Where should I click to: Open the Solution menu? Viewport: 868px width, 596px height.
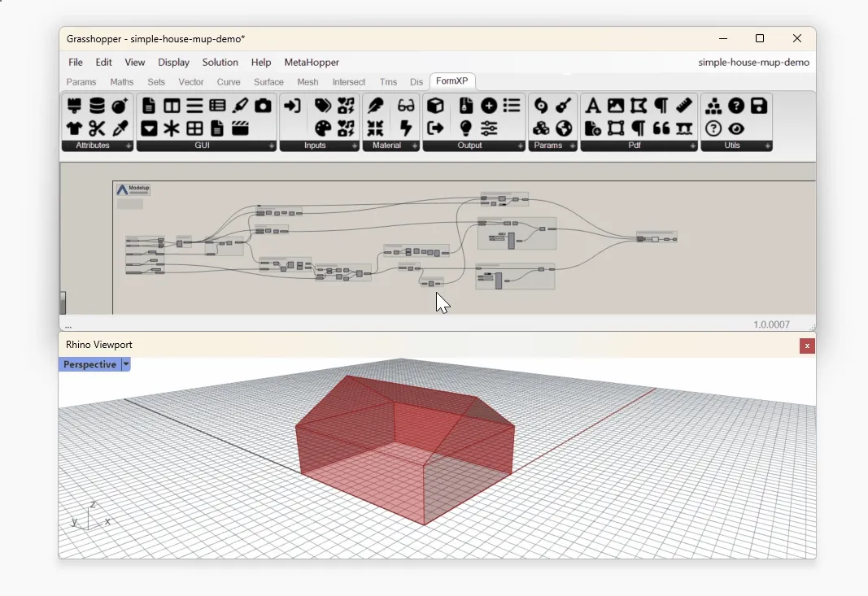pyautogui.click(x=220, y=63)
